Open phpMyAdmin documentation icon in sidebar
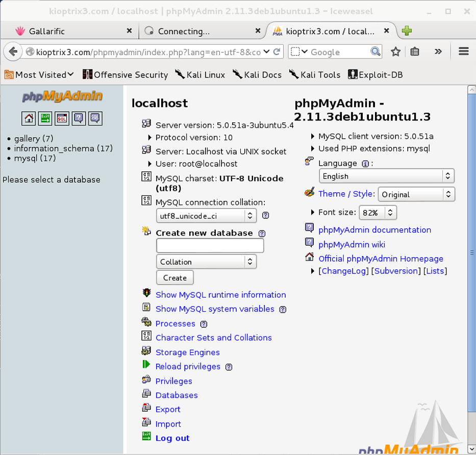 [79, 118]
